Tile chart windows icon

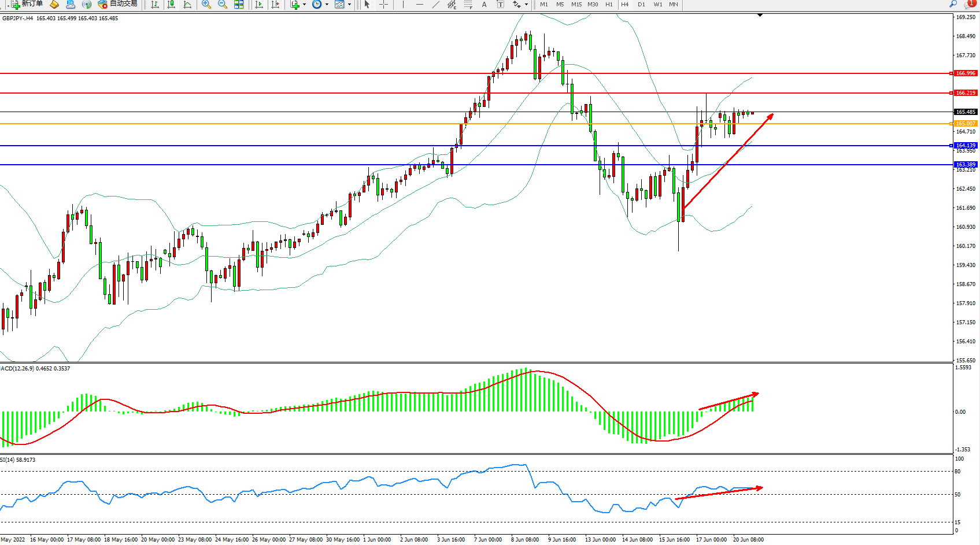point(239,5)
